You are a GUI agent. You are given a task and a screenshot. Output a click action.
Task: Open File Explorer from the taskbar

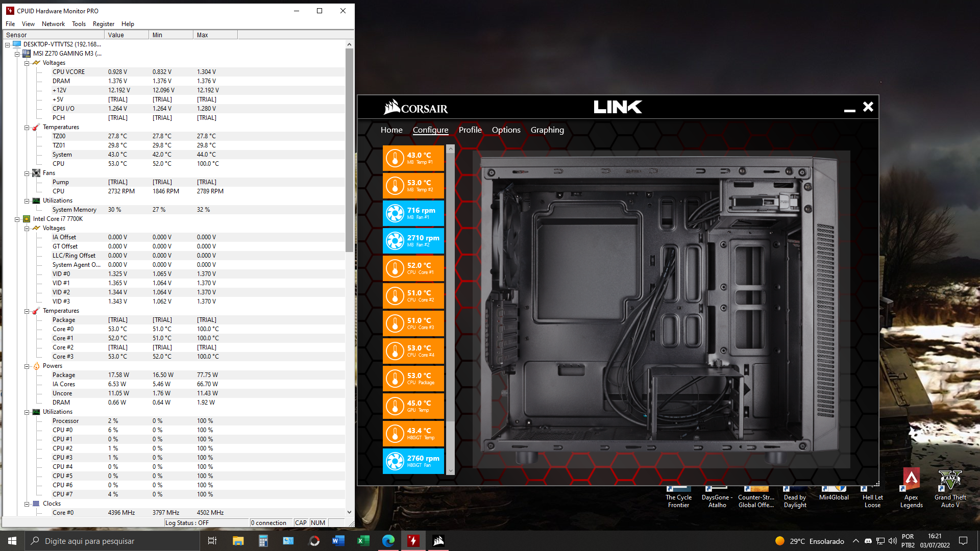(238, 541)
